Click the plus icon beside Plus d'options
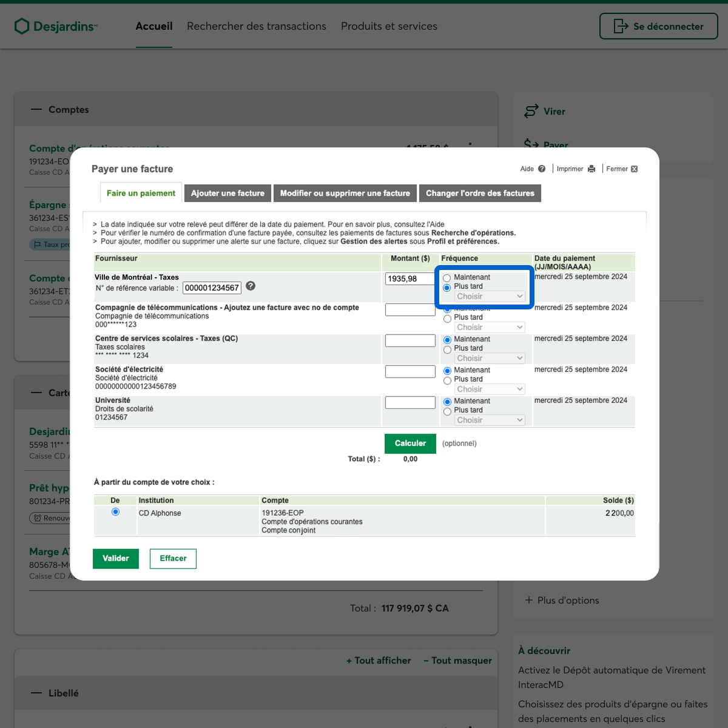Viewport: 728px width, 728px height. pyautogui.click(x=529, y=600)
